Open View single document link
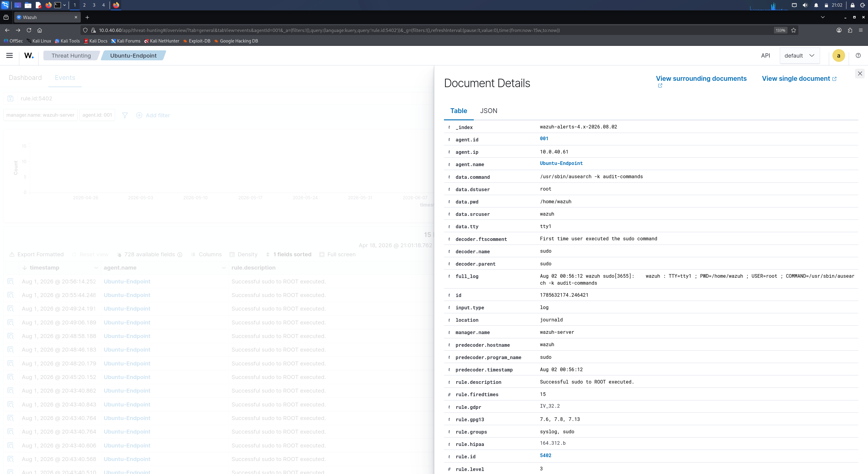Viewport: 868px width, 474px height. point(799,79)
